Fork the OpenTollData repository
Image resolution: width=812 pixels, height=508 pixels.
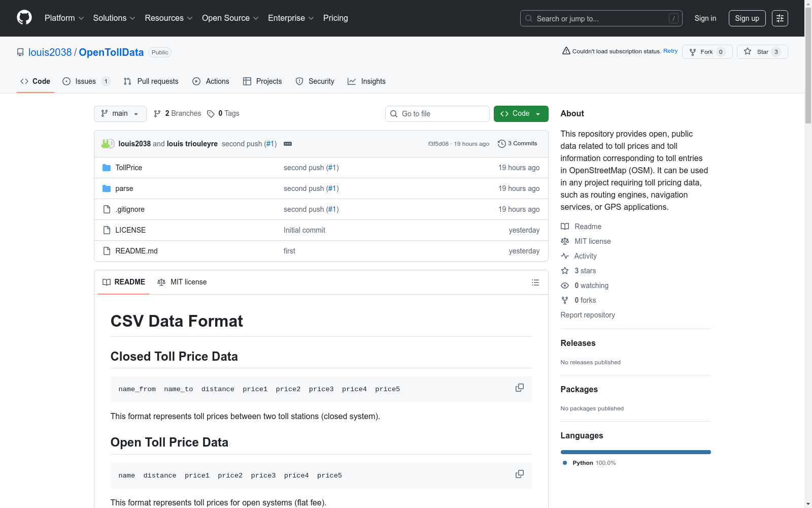click(x=707, y=52)
